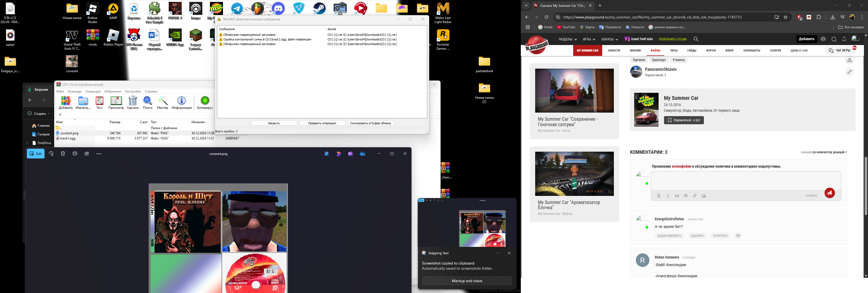
Task: Open Clipchamp video icon in Photos toolbar
Action: tap(350, 154)
